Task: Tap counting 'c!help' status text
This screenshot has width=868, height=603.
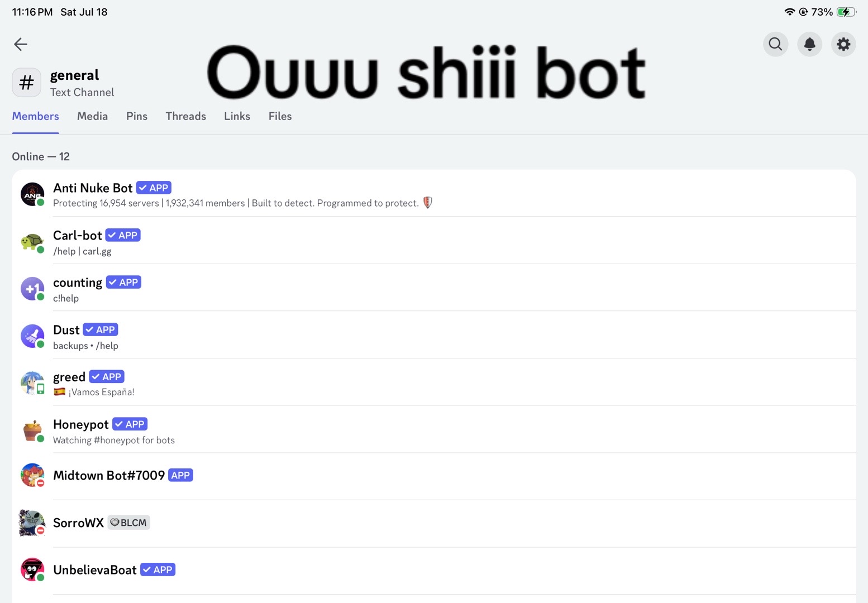Action: click(x=66, y=298)
